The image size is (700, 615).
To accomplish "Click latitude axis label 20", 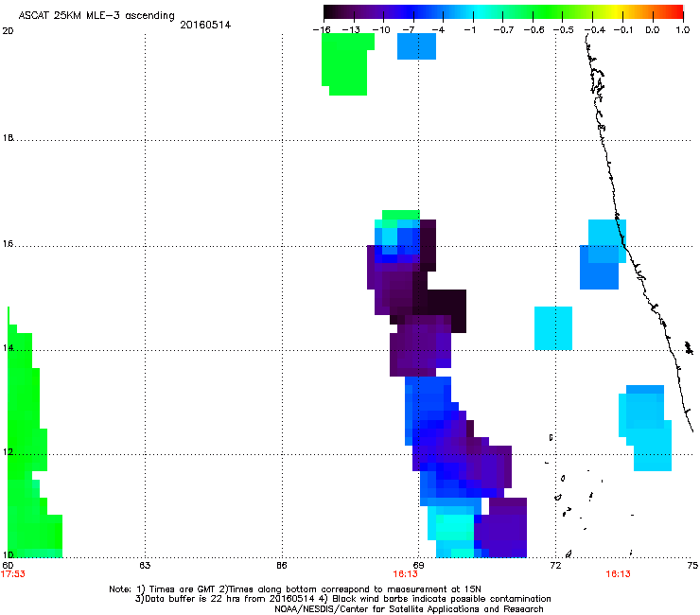I will click(8, 31).
